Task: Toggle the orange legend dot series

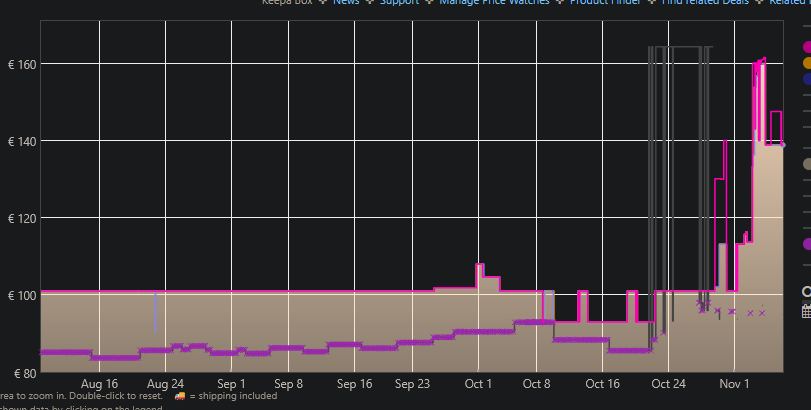Action: [x=807, y=63]
